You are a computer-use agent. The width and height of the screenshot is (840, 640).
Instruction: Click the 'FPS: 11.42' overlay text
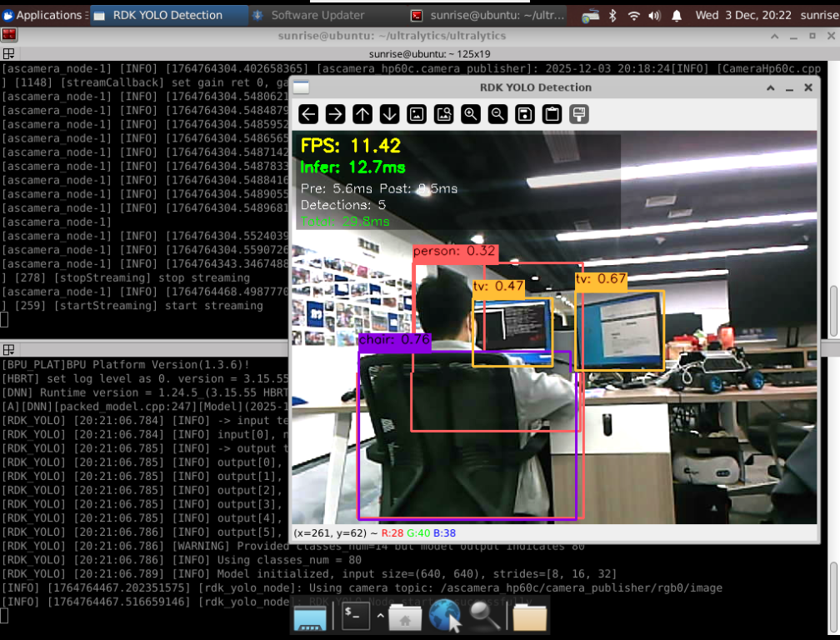click(350, 146)
